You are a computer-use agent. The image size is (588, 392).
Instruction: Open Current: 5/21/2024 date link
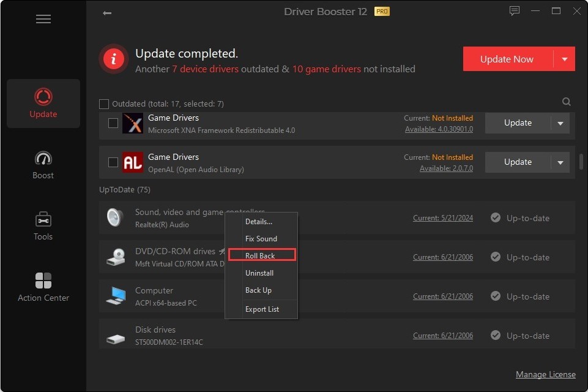coord(443,218)
